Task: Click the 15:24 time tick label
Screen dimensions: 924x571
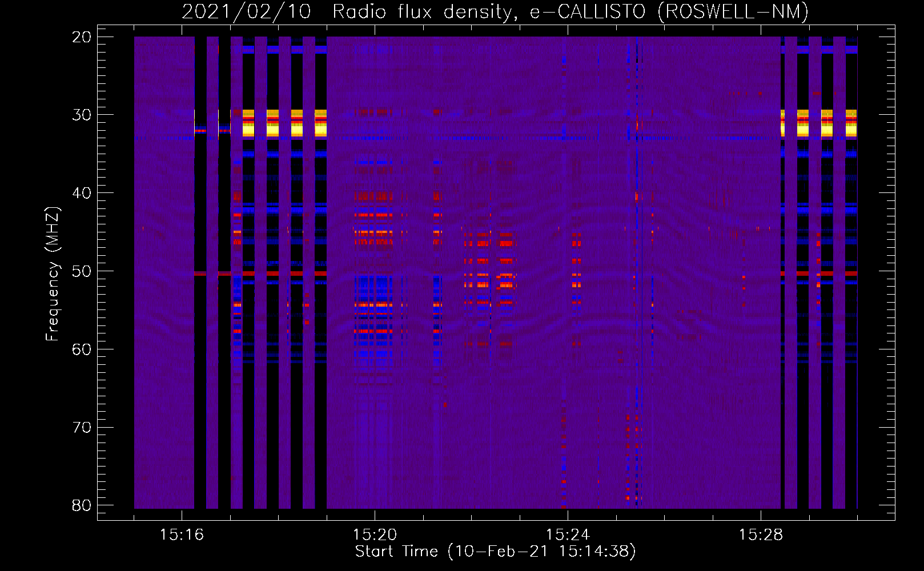Action: [x=568, y=535]
